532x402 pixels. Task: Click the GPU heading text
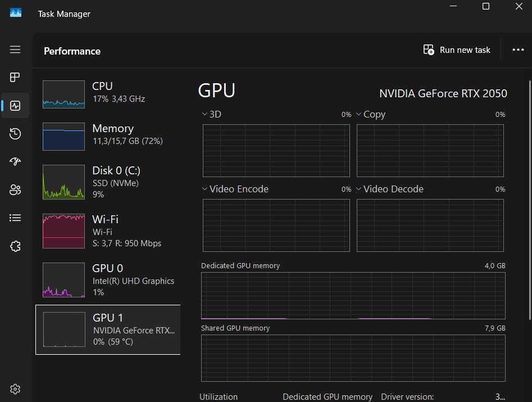click(x=216, y=91)
